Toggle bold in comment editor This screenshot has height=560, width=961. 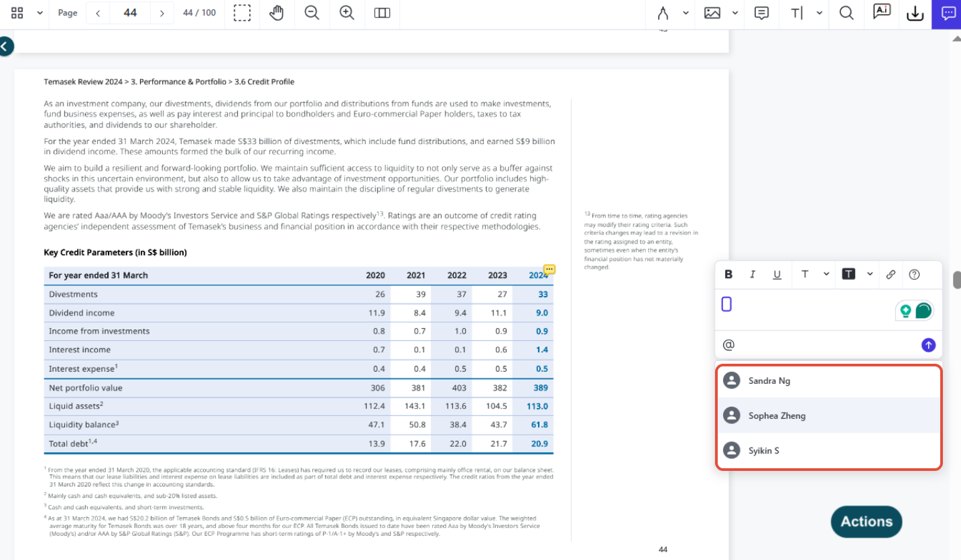tap(728, 274)
